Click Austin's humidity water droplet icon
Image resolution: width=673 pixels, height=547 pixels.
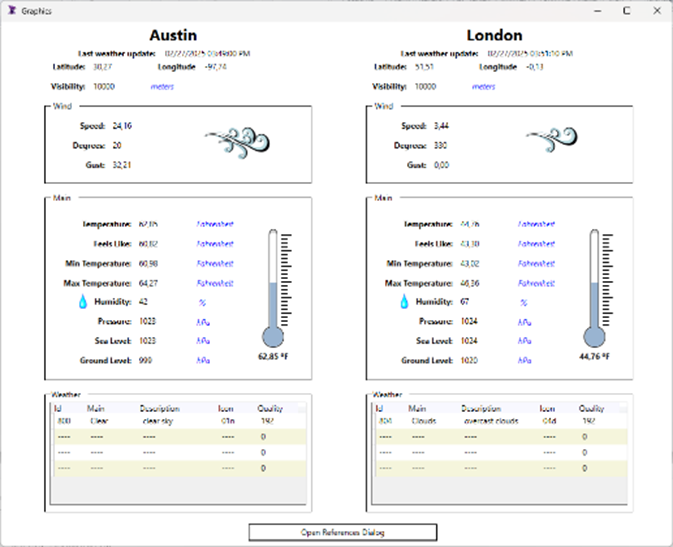click(83, 302)
